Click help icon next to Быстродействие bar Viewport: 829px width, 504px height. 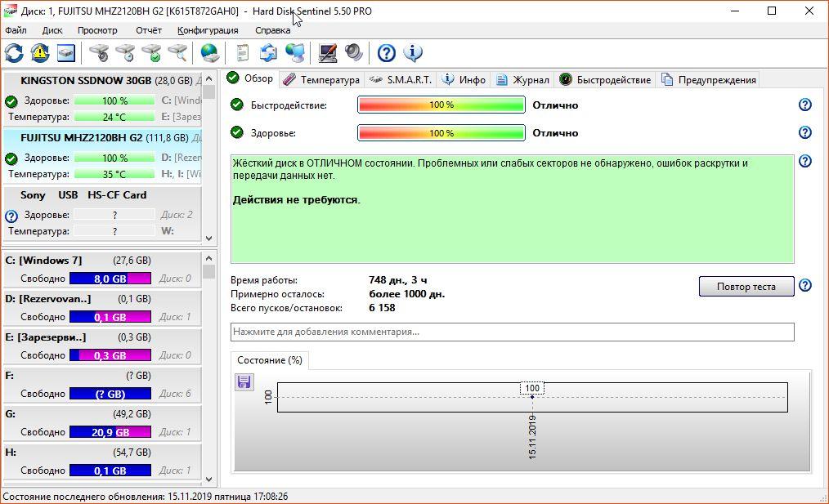(x=804, y=105)
